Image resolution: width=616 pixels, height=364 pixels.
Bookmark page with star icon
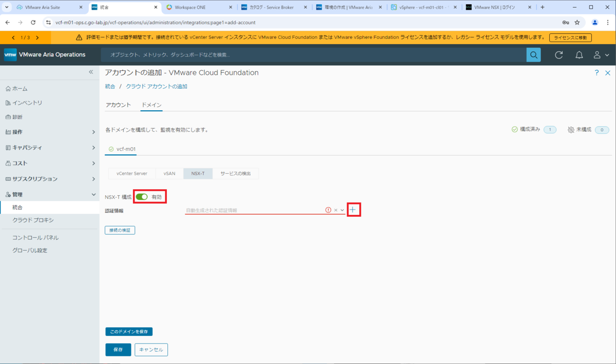[577, 23]
